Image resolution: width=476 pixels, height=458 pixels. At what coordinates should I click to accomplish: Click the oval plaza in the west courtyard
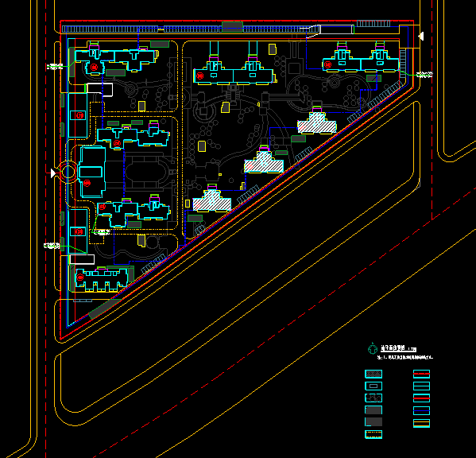(x=145, y=172)
